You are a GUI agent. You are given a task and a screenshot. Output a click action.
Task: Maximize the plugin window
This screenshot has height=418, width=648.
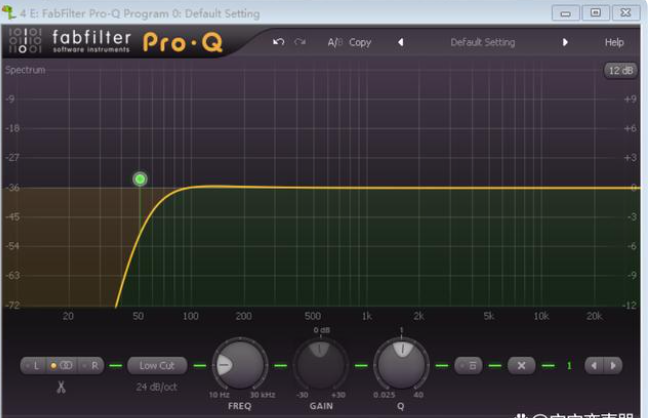(596, 13)
